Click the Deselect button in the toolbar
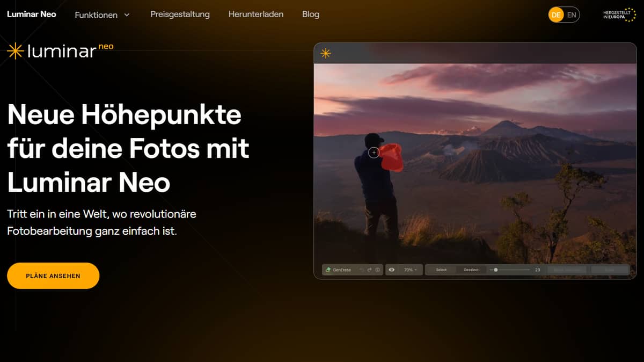The height and width of the screenshot is (362, 644). (x=471, y=270)
